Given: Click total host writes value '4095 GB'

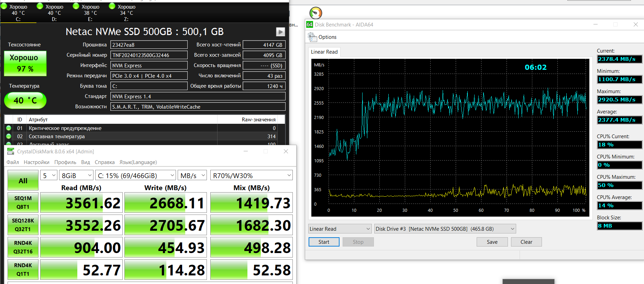Looking at the screenshot, I should coord(264,55).
